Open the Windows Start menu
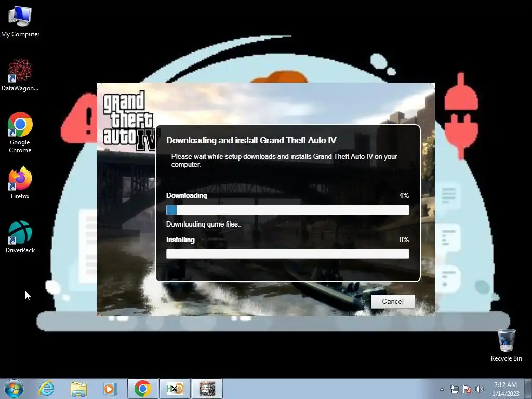 (x=14, y=389)
